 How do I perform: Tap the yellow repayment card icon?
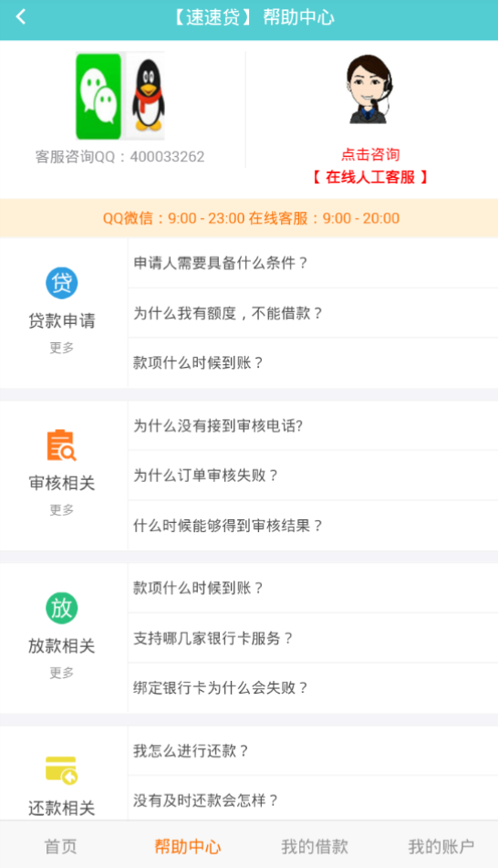point(61,770)
